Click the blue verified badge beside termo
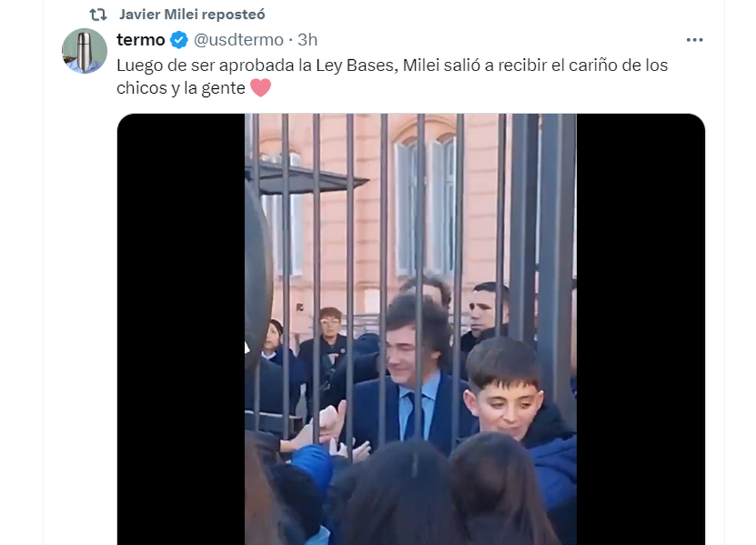 179,40
